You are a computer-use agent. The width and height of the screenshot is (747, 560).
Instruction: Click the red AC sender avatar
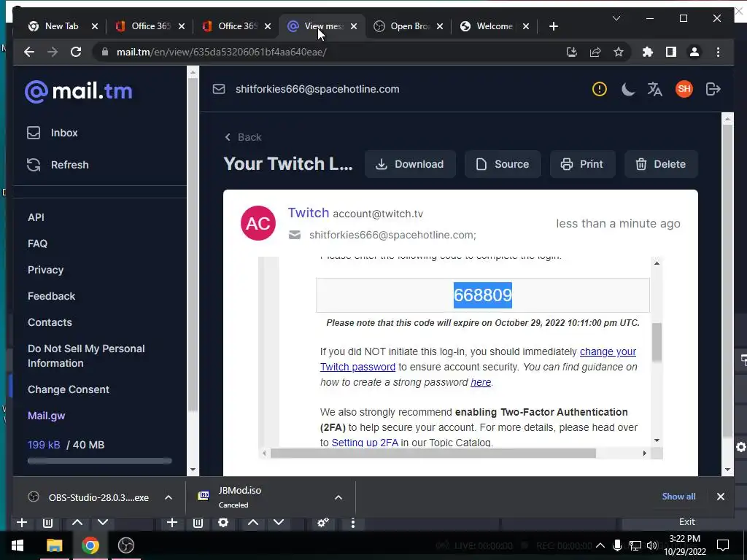pyautogui.click(x=258, y=223)
